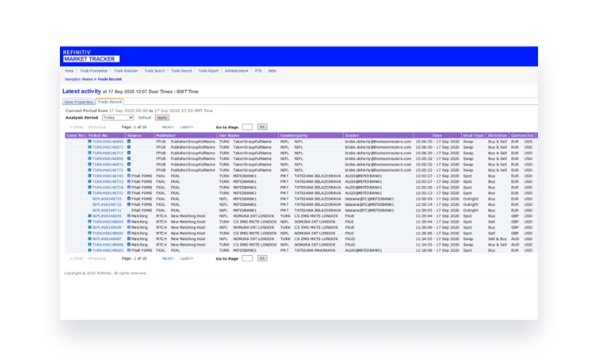This screenshot has width=598, height=364.
Task: Click the ticket icon beside TURK#68148694
Action: point(90,221)
